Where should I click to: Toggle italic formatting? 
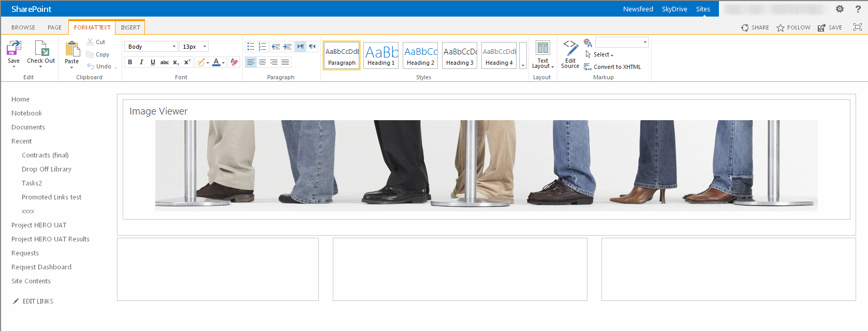(141, 62)
